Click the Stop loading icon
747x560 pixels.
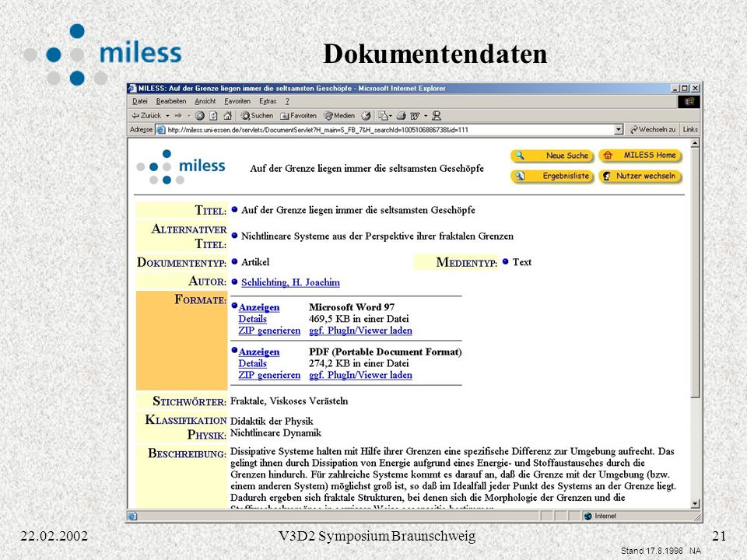coord(200,115)
